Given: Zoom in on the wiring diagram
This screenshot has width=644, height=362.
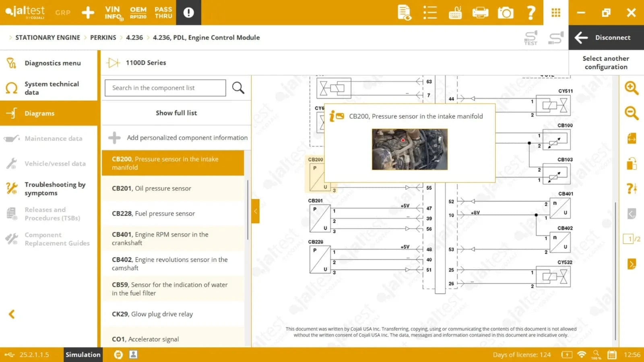Looking at the screenshot, I should click(x=631, y=88).
